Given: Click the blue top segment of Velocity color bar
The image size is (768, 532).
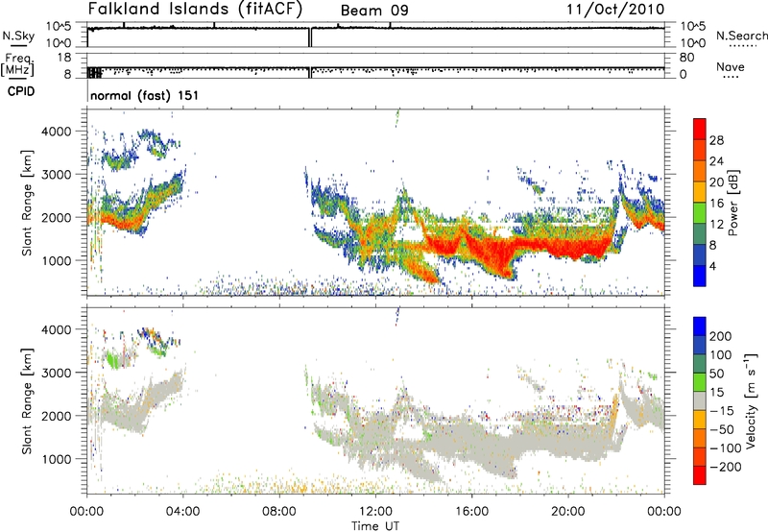Looking at the screenshot, I should click(x=700, y=326).
